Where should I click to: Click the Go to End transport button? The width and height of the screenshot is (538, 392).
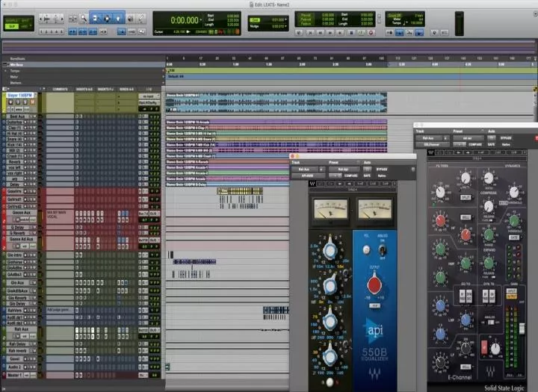tap(341, 33)
